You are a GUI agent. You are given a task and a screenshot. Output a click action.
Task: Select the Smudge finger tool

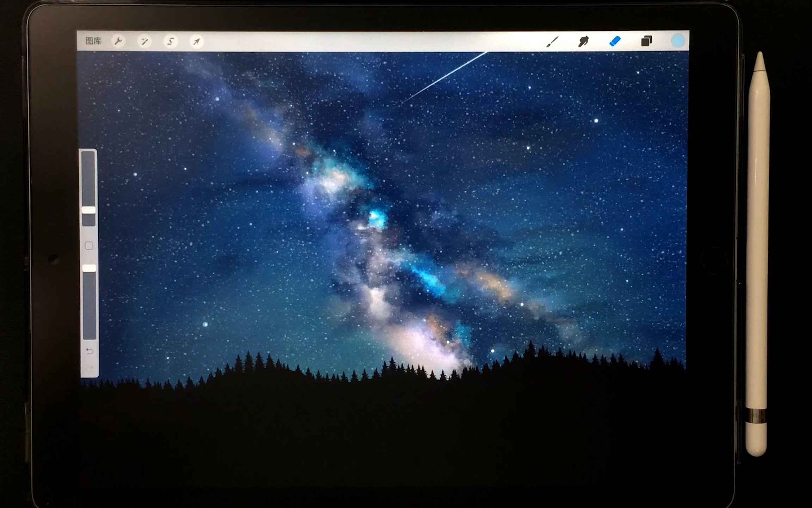(583, 41)
